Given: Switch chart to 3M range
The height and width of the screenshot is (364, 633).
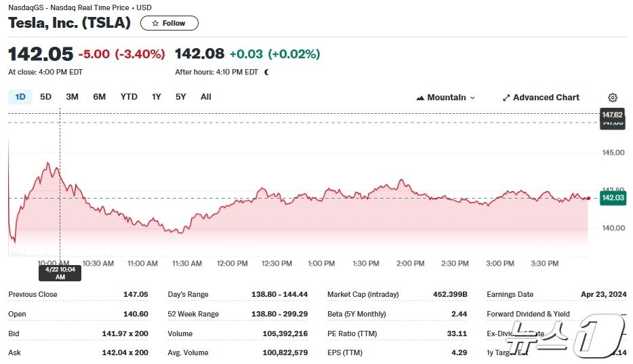Looking at the screenshot, I should [x=72, y=97].
